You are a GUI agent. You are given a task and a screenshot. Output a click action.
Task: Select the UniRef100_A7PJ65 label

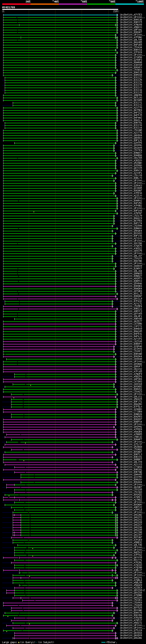coord(131,371)
